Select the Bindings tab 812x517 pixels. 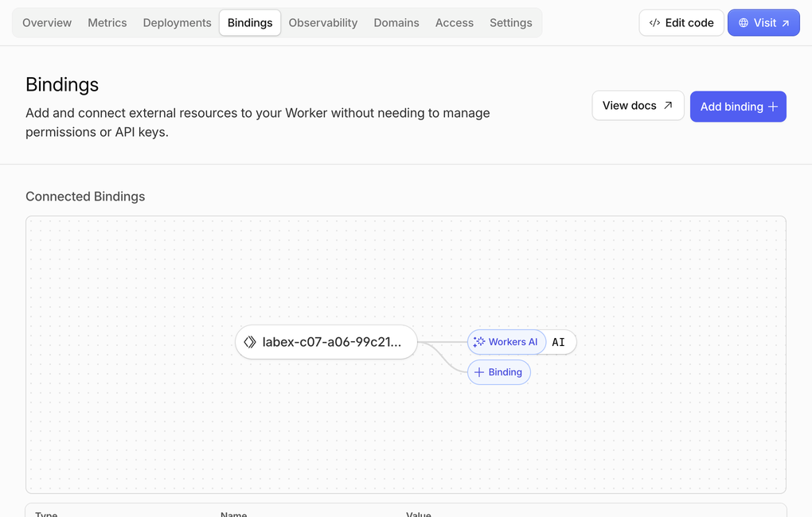click(x=250, y=23)
